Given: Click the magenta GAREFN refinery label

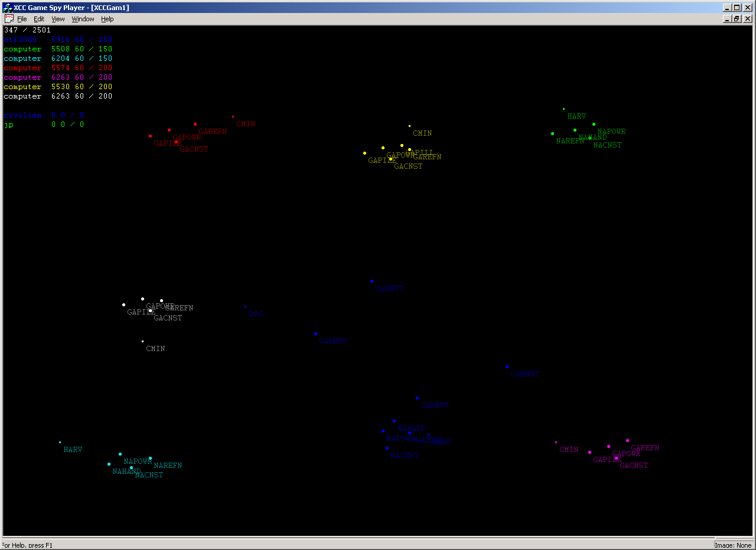Looking at the screenshot, I should 645,448.
